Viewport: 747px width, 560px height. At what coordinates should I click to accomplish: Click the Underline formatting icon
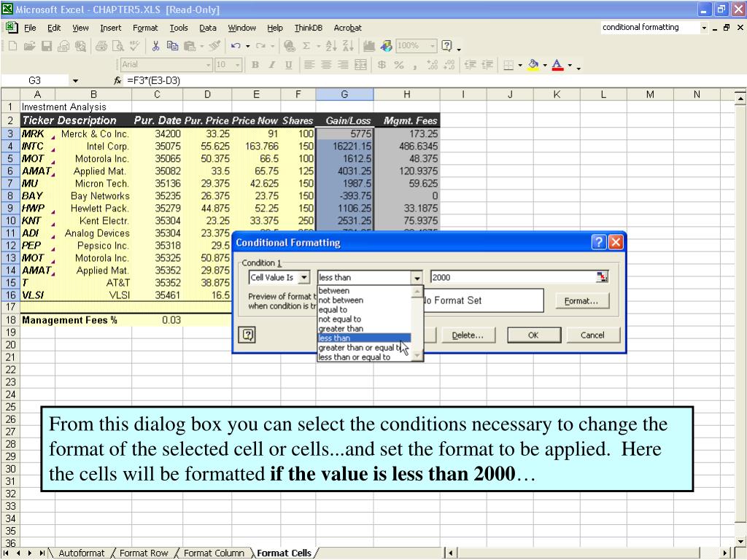coord(289,65)
